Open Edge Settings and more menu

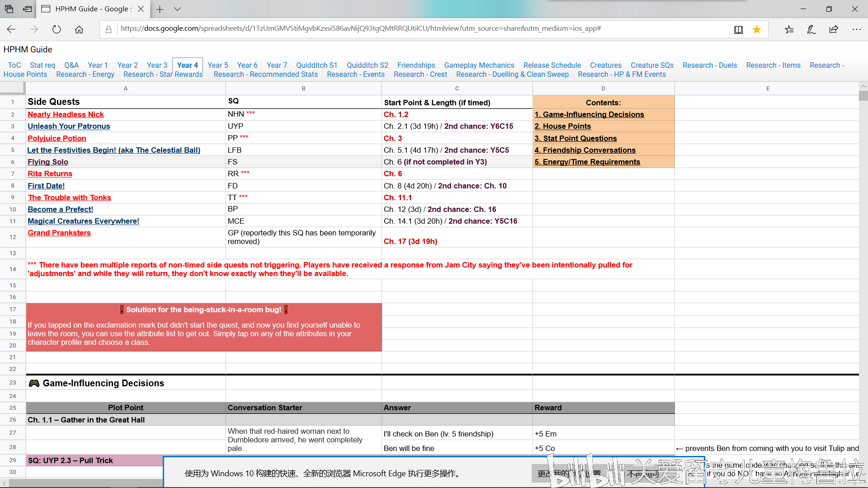(856, 29)
